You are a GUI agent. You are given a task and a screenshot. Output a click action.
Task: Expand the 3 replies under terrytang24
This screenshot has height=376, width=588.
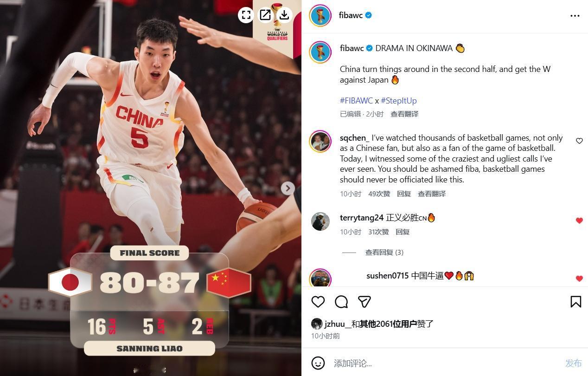point(384,252)
